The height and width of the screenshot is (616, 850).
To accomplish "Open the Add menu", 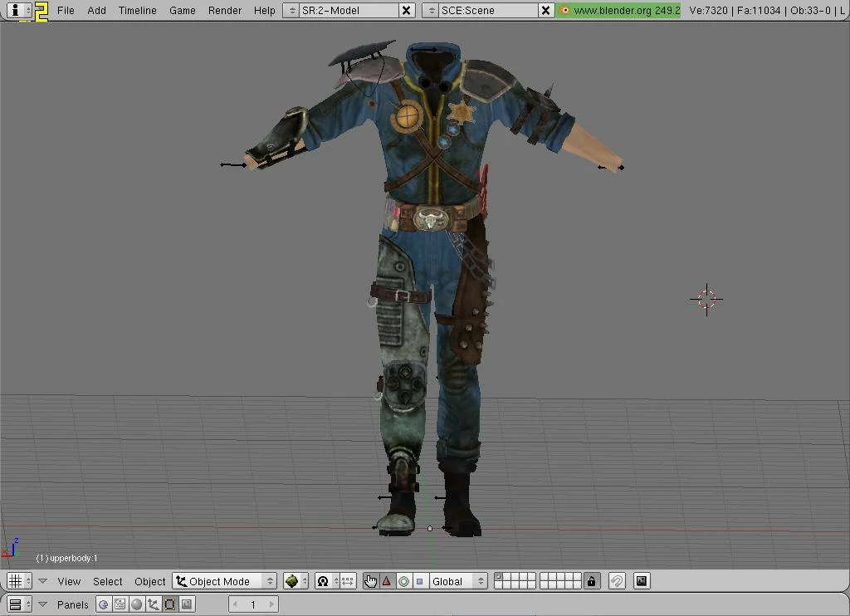I will click(x=96, y=10).
